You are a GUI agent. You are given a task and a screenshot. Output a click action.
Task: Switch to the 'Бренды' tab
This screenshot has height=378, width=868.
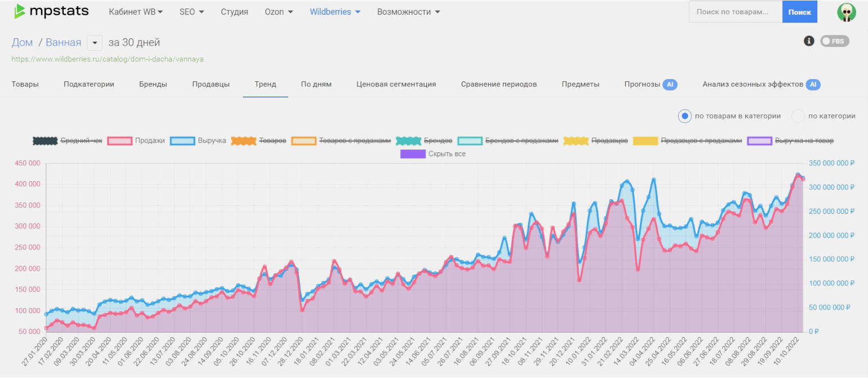(x=153, y=84)
